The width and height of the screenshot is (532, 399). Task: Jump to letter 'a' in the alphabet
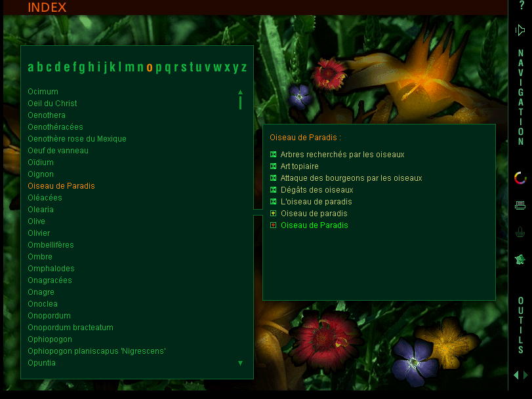point(31,67)
